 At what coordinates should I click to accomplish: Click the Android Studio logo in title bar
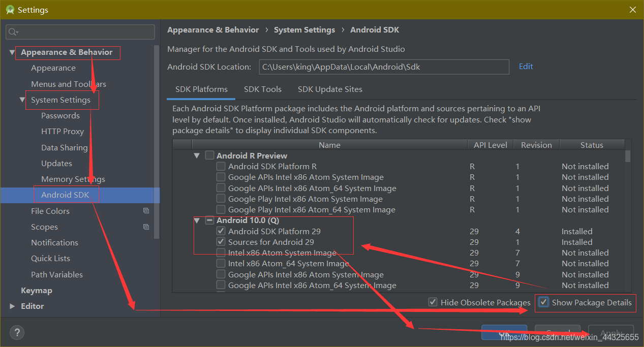[10, 10]
